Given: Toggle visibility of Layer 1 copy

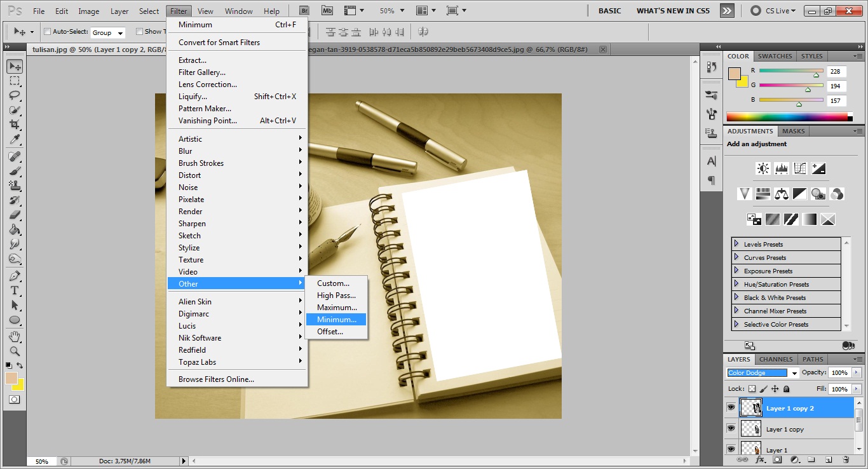Looking at the screenshot, I should coord(731,429).
